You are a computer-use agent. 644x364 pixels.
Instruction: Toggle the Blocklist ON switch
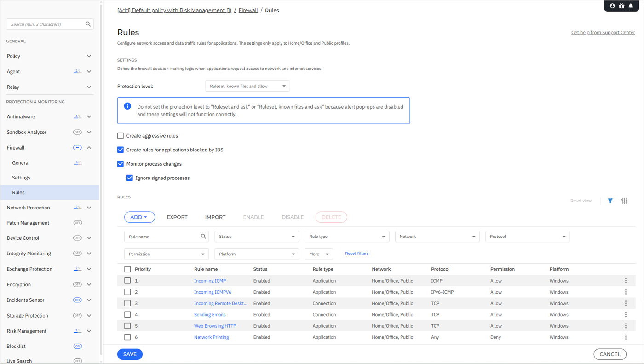[x=77, y=346]
